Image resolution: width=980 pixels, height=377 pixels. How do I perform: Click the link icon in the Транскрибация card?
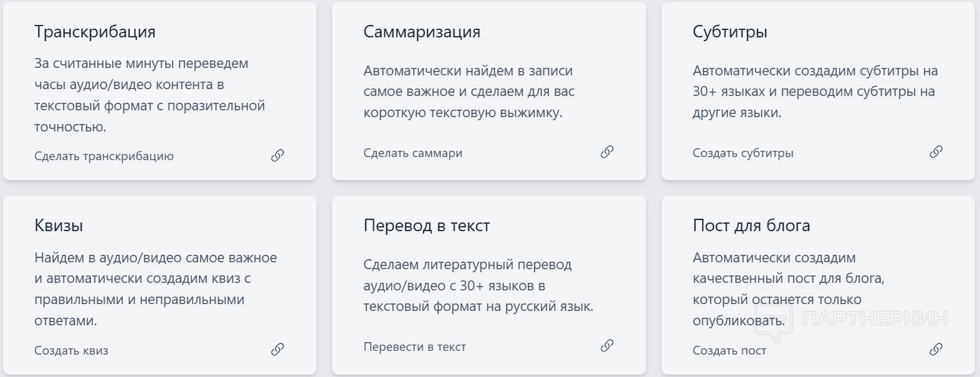[x=278, y=156]
